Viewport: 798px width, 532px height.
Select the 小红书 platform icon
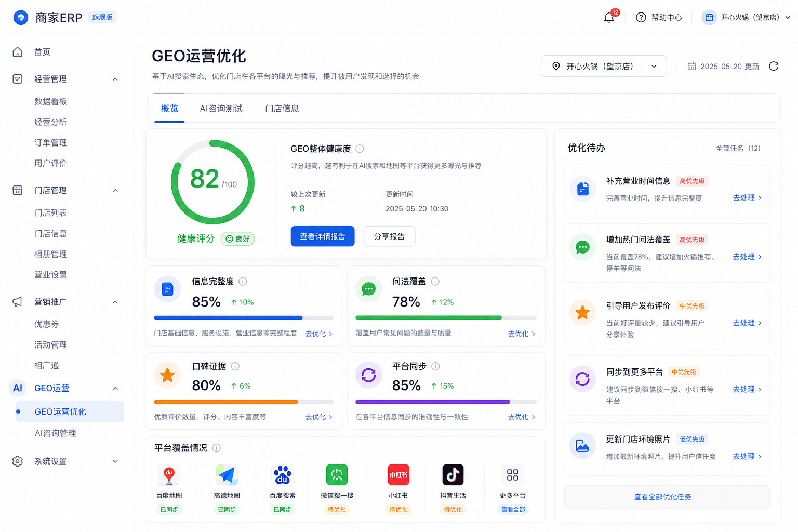click(398, 475)
